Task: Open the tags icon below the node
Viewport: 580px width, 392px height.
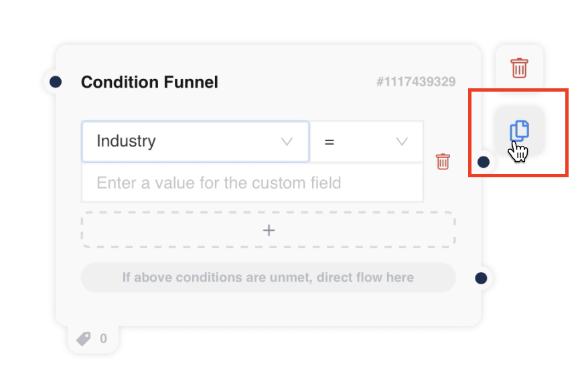Action: click(x=84, y=339)
